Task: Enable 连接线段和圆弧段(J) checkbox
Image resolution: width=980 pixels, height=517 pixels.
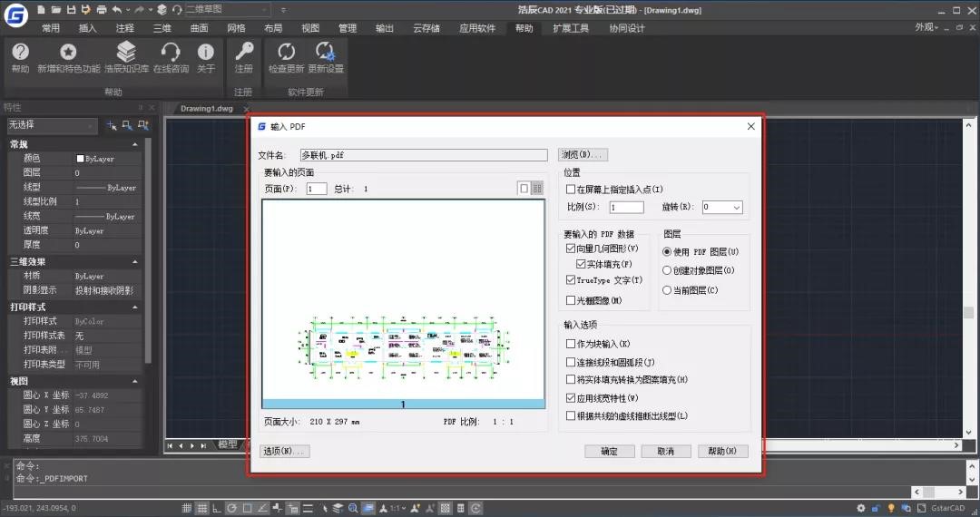Action: pyautogui.click(x=571, y=362)
